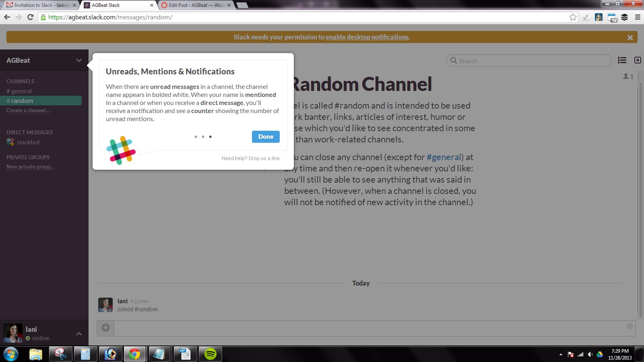Click the Done button in the tutorial popup
Image resolution: width=644 pixels, height=362 pixels.
266,137
